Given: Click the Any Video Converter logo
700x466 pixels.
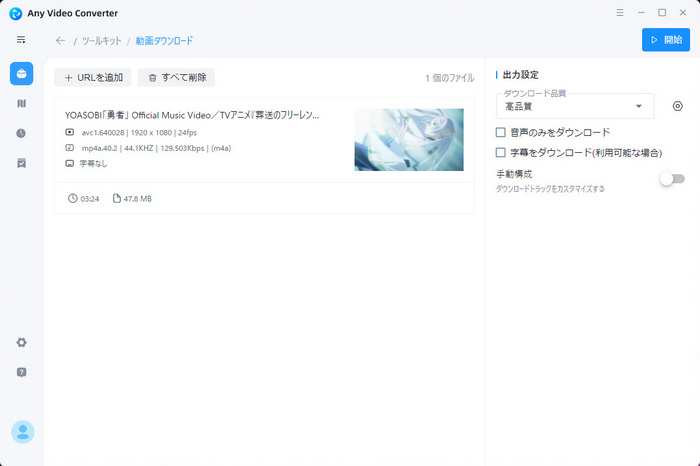Looking at the screenshot, I should coord(16,13).
